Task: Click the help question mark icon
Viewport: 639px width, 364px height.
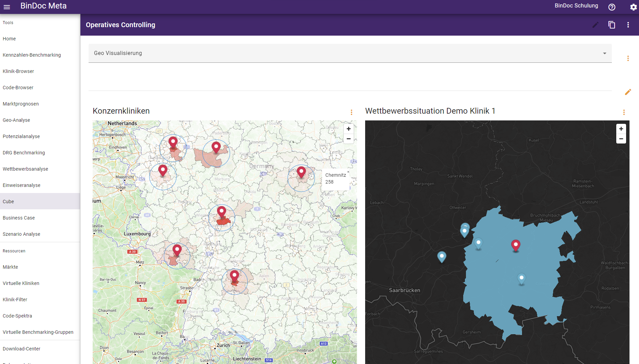Action: click(612, 7)
